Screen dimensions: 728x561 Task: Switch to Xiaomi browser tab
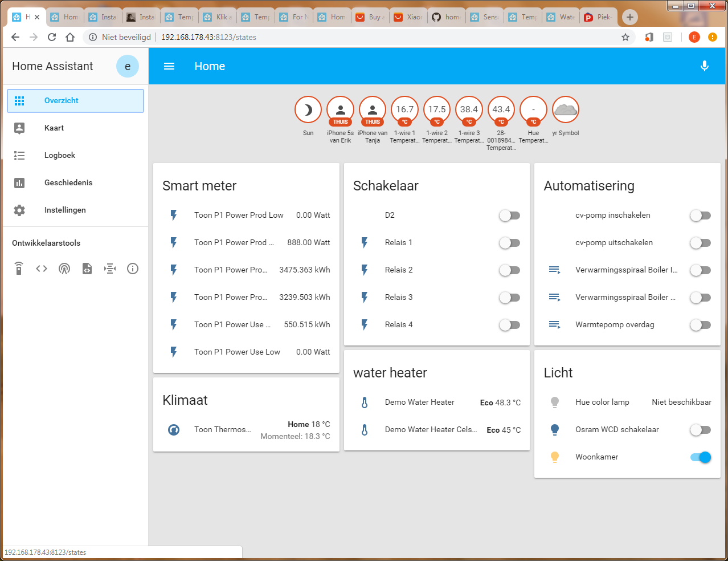(x=408, y=17)
